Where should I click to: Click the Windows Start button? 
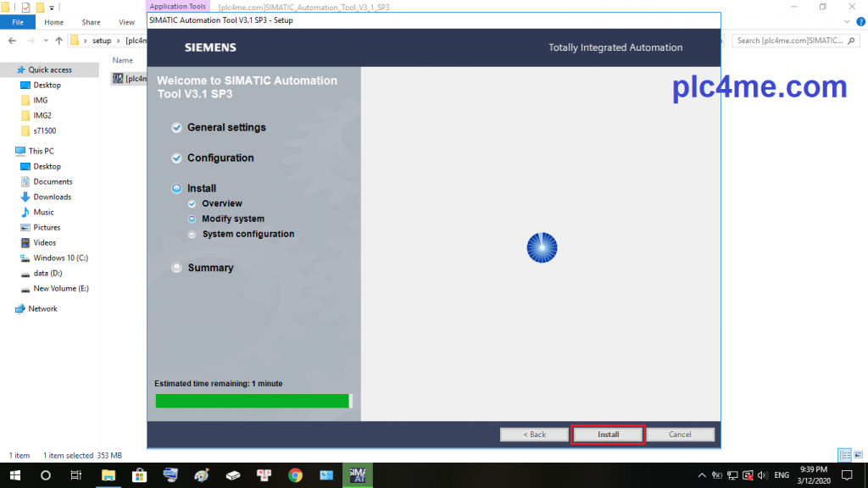click(x=15, y=475)
